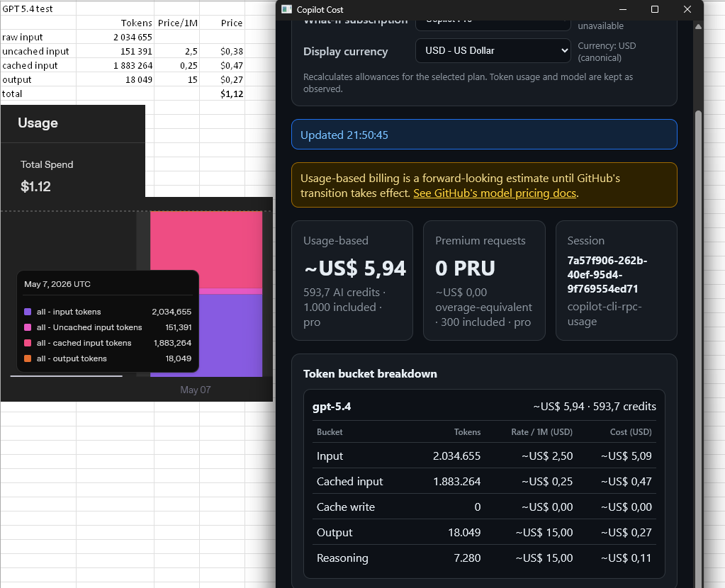Click the gpt-5.4 model heading
The image size is (725, 588).
point(332,407)
